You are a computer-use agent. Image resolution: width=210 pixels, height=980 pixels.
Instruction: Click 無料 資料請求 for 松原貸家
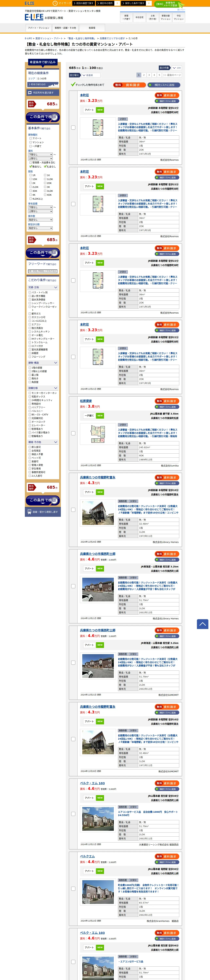click(x=167, y=401)
